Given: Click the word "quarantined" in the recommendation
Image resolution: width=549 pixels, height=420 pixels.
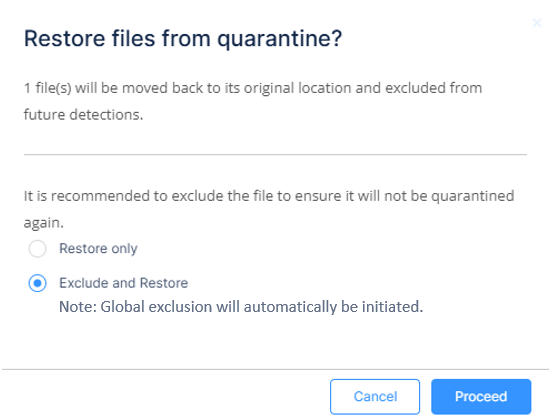Looking at the screenshot, I should point(472,196).
